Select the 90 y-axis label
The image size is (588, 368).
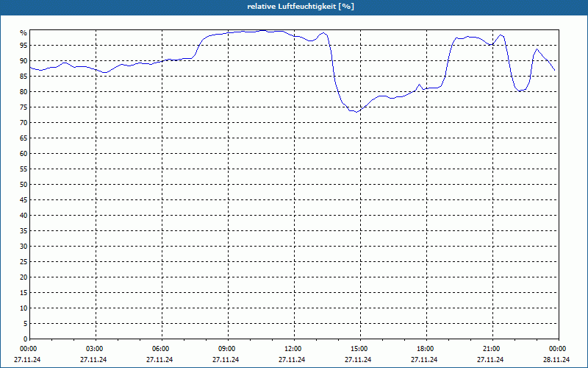pos(24,61)
